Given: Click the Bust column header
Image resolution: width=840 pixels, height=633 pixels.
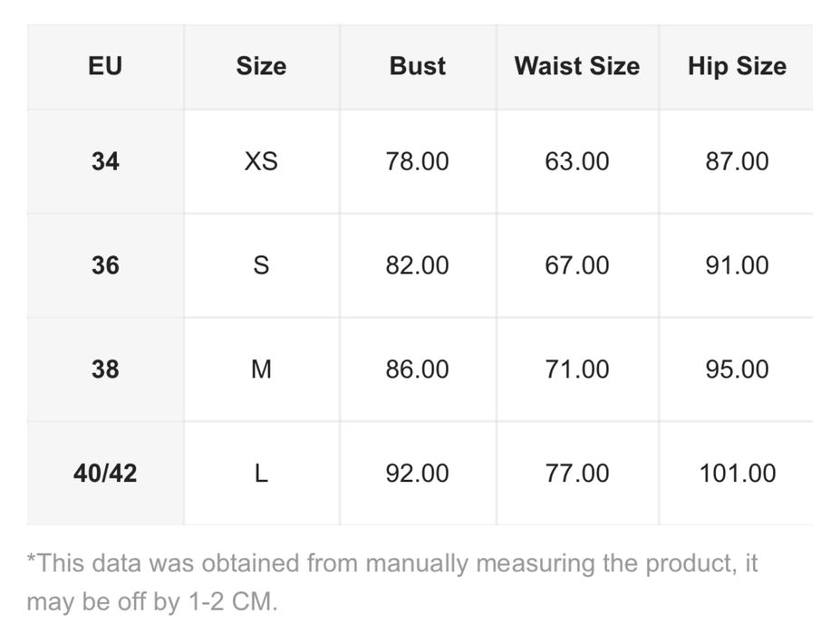Looking at the screenshot, I should coord(417,66).
